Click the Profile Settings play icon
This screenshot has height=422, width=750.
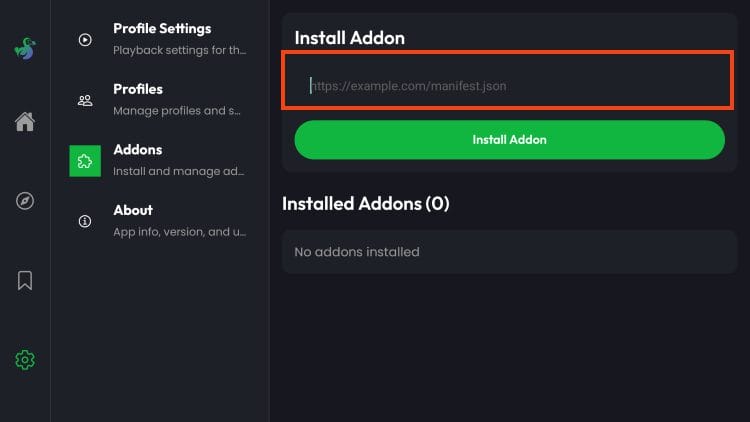85,40
